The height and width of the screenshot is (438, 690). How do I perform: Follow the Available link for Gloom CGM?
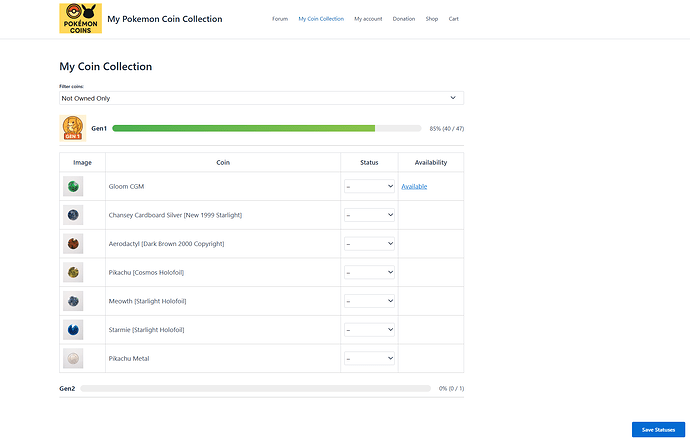point(414,186)
